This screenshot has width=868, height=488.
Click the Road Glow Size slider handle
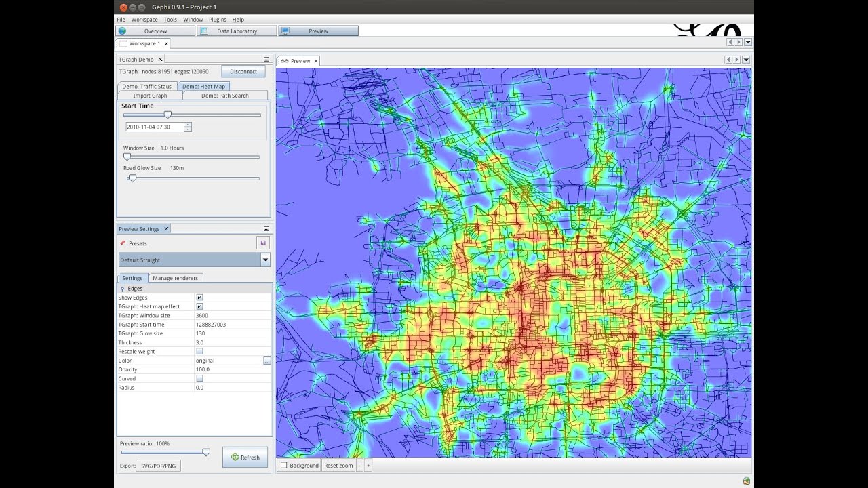click(x=132, y=178)
